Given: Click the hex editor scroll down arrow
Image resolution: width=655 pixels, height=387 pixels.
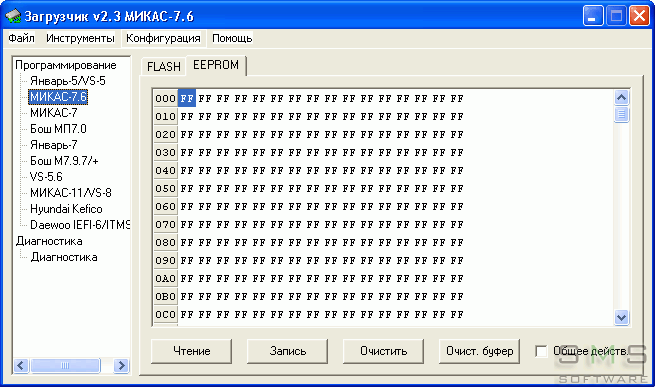Looking at the screenshot, I should pyautogui.click(x=621, y=317).
